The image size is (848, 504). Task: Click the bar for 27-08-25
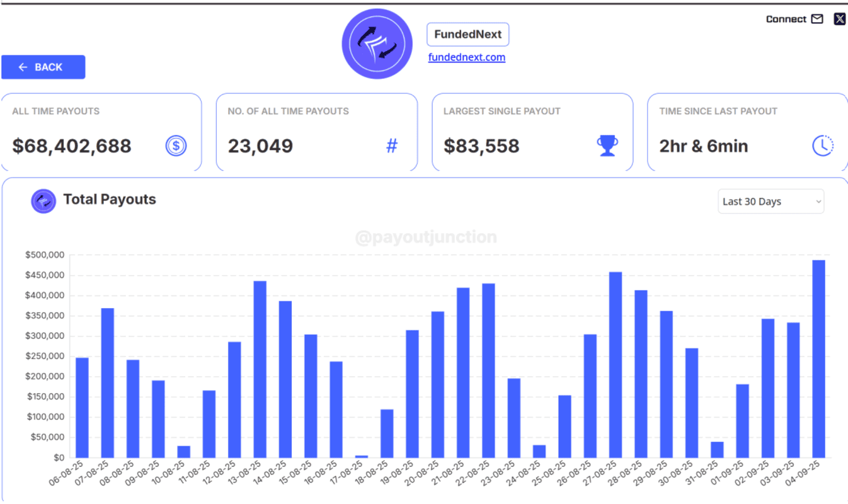(616, 365)
